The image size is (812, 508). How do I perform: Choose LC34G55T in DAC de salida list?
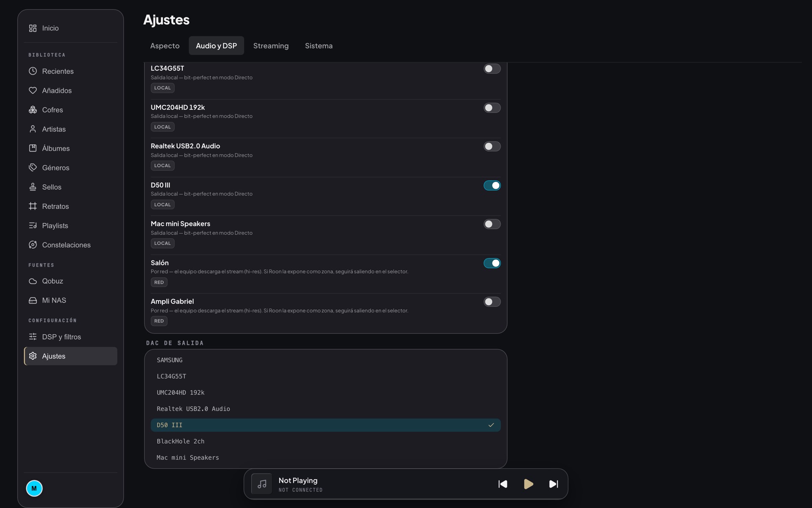coord(326,376)
